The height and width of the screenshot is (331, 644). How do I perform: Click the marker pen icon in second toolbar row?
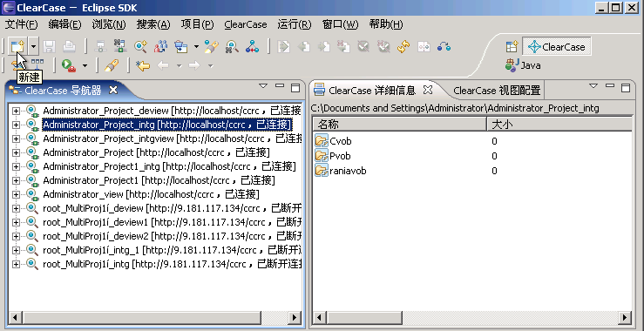tap(112, 65)
